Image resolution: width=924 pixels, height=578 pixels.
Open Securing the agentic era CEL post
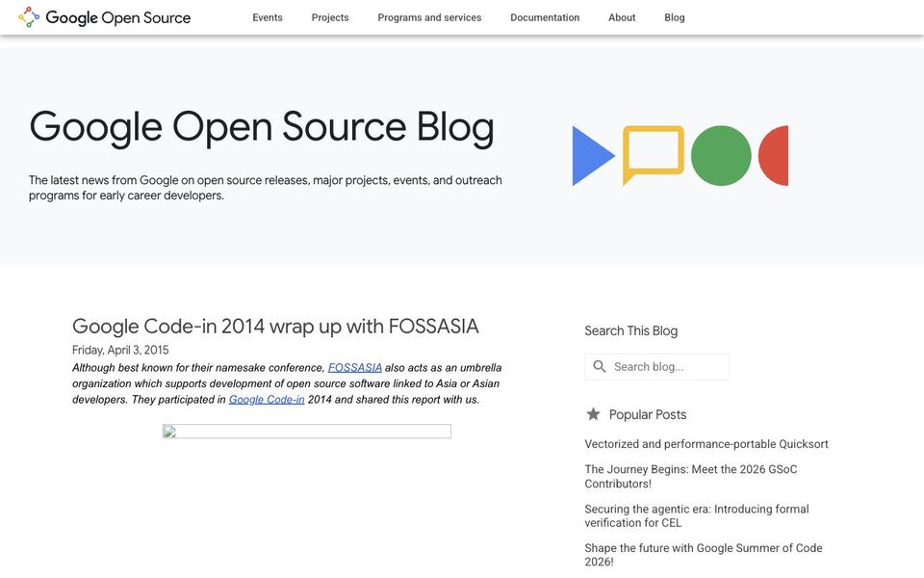[697, 515]
